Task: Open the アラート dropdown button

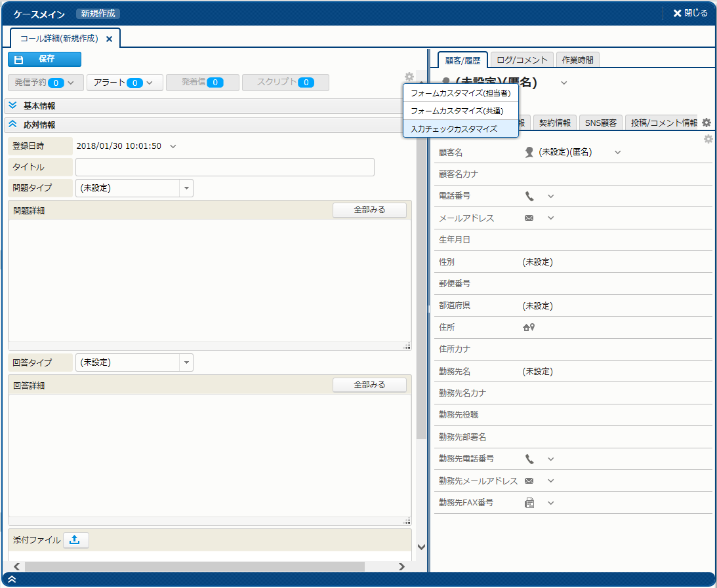Action: click(x=124, y=83)
